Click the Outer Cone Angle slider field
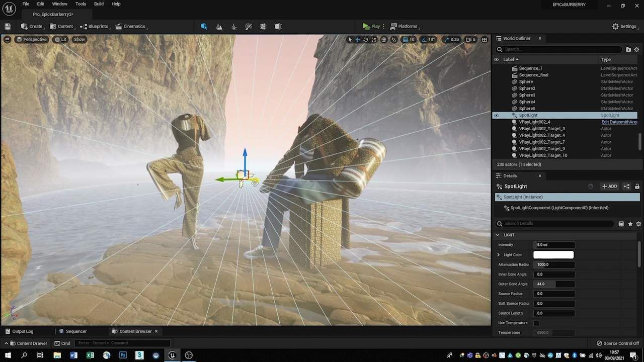644x362 pixels. [x=554, y=284]
